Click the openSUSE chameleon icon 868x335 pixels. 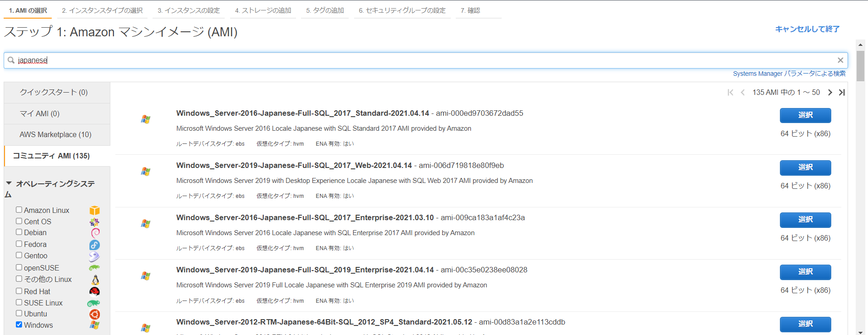94,268
